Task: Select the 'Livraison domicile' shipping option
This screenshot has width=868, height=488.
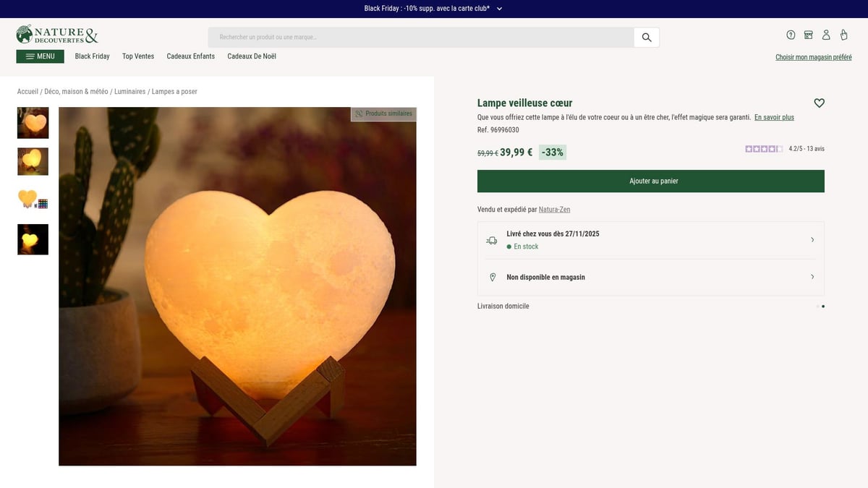Action: coord(502,306)
